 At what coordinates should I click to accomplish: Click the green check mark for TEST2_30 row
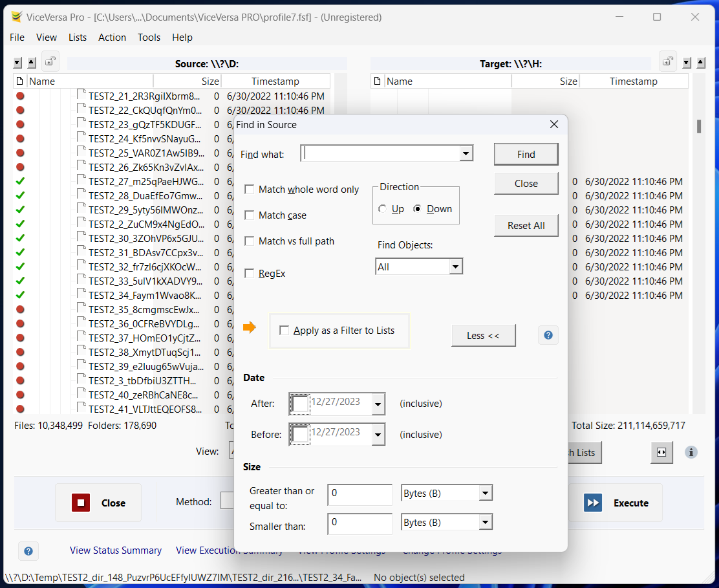(x=20, y=238)
